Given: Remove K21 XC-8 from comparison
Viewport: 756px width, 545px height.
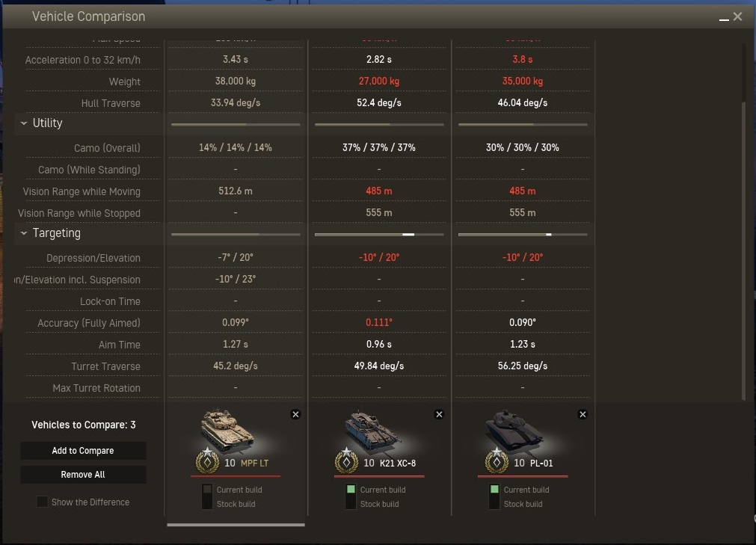Looking at the screenshot, I should point(439,414).
